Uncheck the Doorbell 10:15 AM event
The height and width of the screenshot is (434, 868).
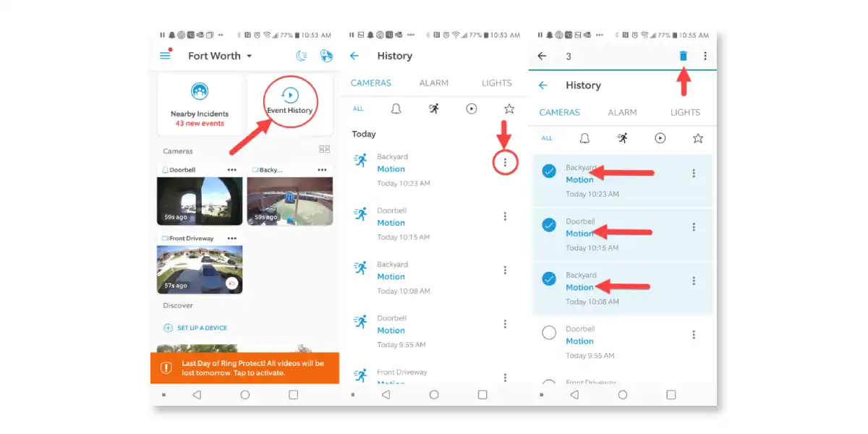[x=549, y=225]
